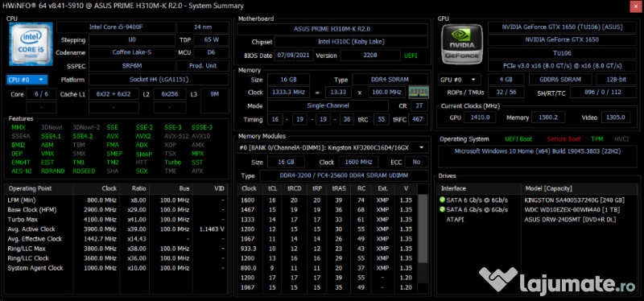Click the NVIDIA GeForce logo
This screenshot has width=644, height=301.
[463, 44]
